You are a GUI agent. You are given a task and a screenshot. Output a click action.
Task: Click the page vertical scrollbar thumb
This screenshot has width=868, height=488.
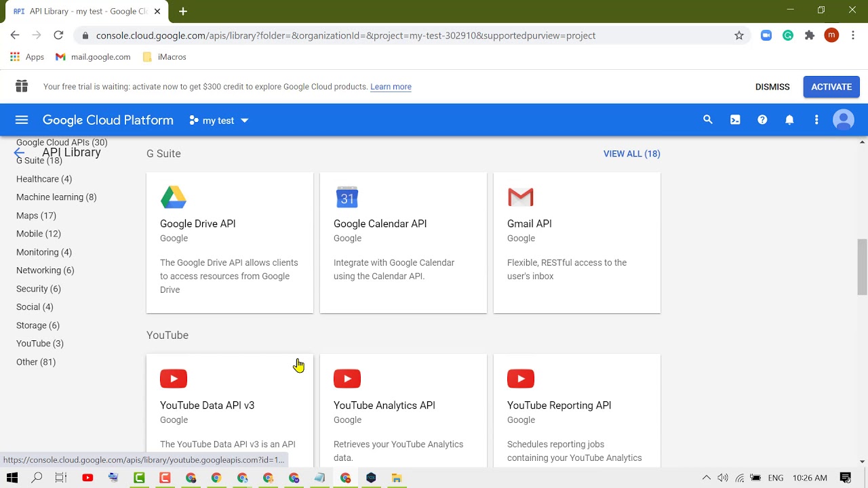862,266
